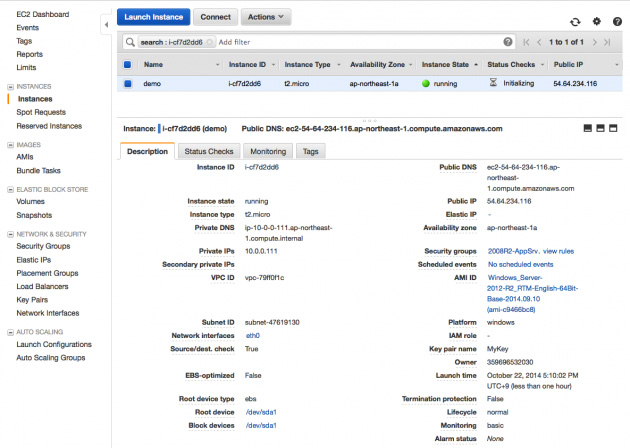630x448 pixels.
Task: Open the Status Checks column dropdown arrow
Action: pyautogui.click(x=542, y=65)
